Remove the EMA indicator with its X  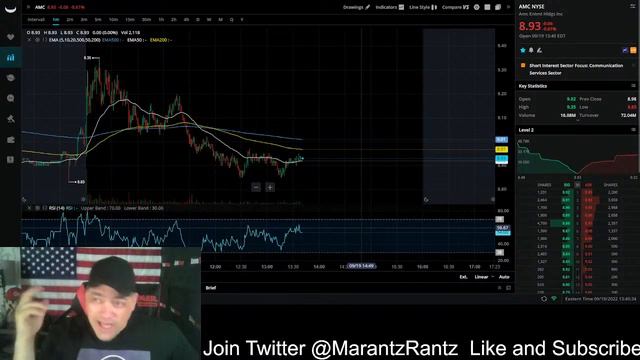coord(29,40)
